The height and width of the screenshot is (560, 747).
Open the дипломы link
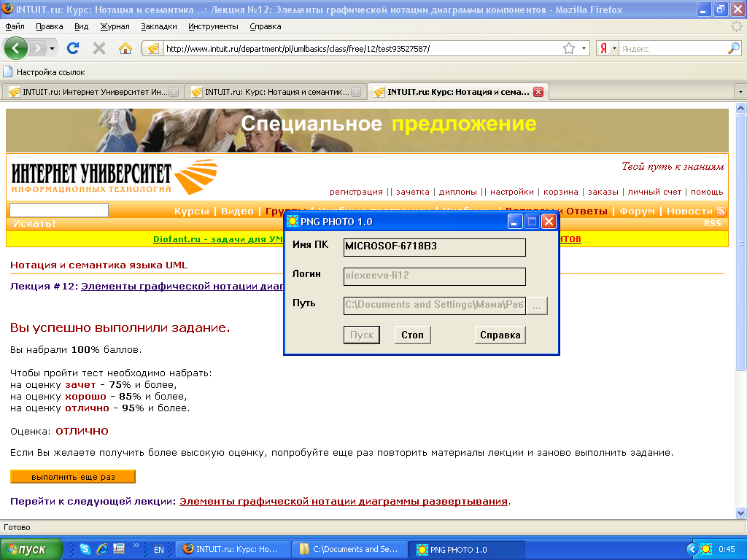[x=458, y=192]
